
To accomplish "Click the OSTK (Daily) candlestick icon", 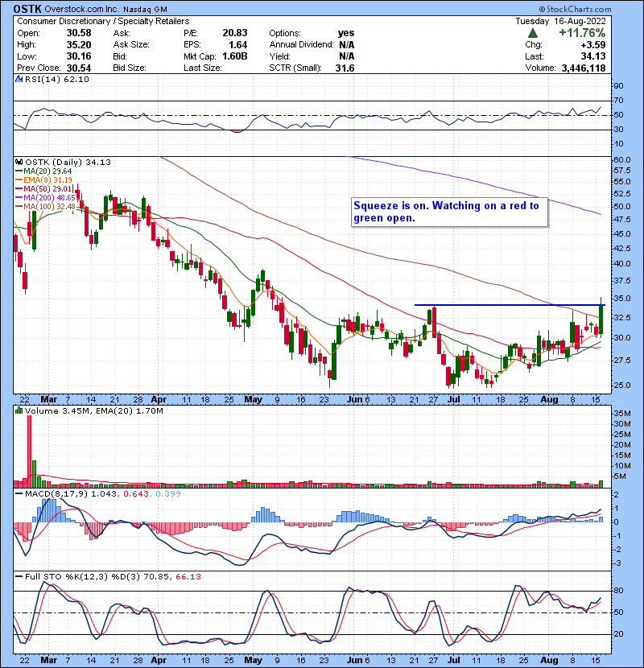I will [x=19, y=162].
